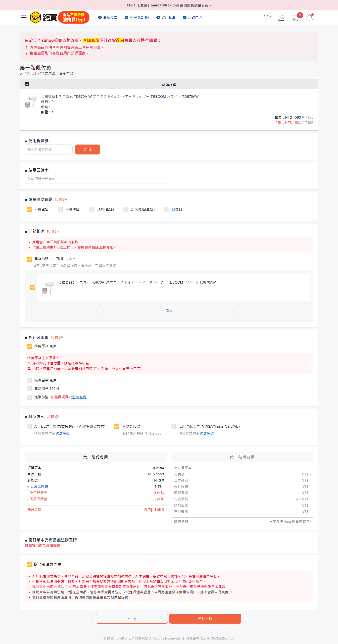Select 郵局海運(直送) shipping checkbox
338x644 pixels.
[x=126, y=209]
